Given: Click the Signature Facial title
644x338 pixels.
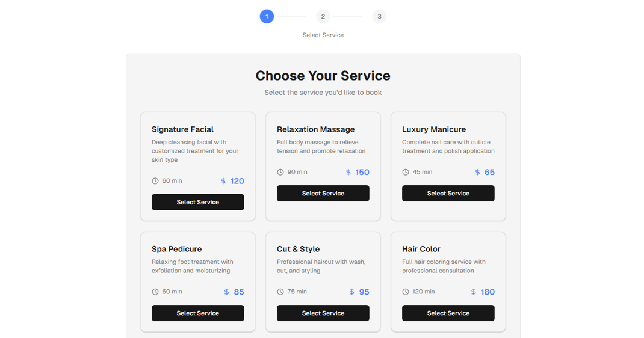Looking at the screenshot, I should [x=182, y=129].
